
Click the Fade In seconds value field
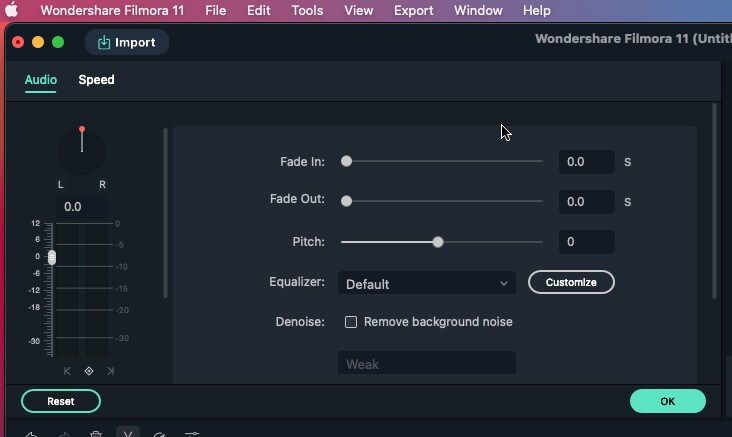586,162
